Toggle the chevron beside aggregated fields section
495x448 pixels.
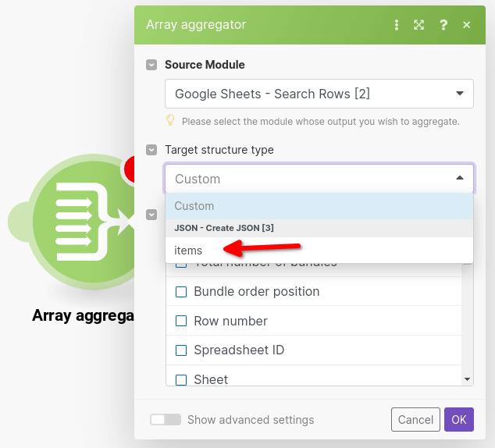151,215
